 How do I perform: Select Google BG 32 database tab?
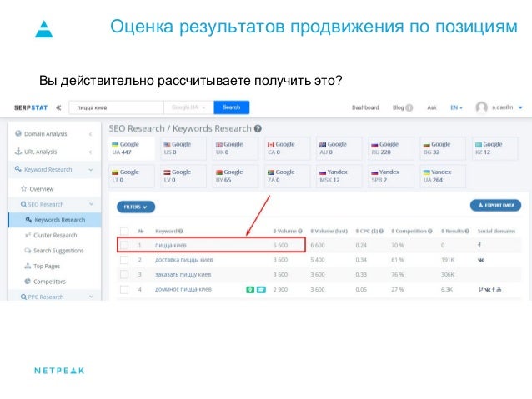[443, 148]
